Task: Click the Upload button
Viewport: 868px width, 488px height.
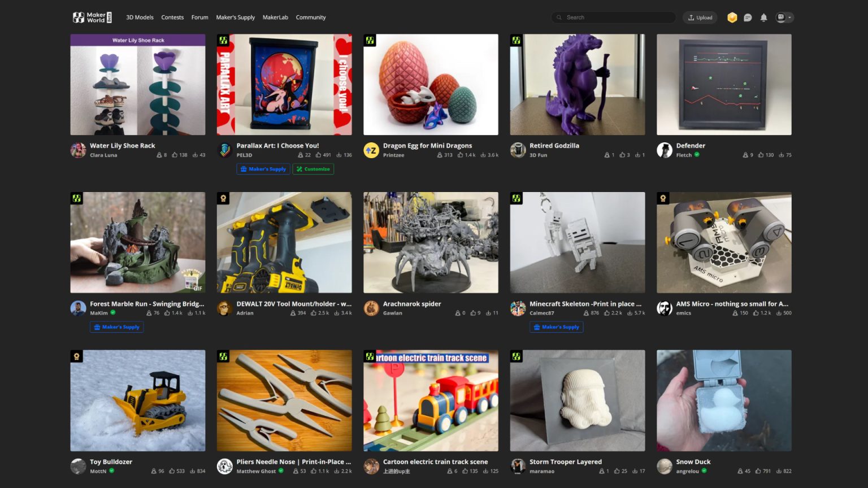Action: 700,18
